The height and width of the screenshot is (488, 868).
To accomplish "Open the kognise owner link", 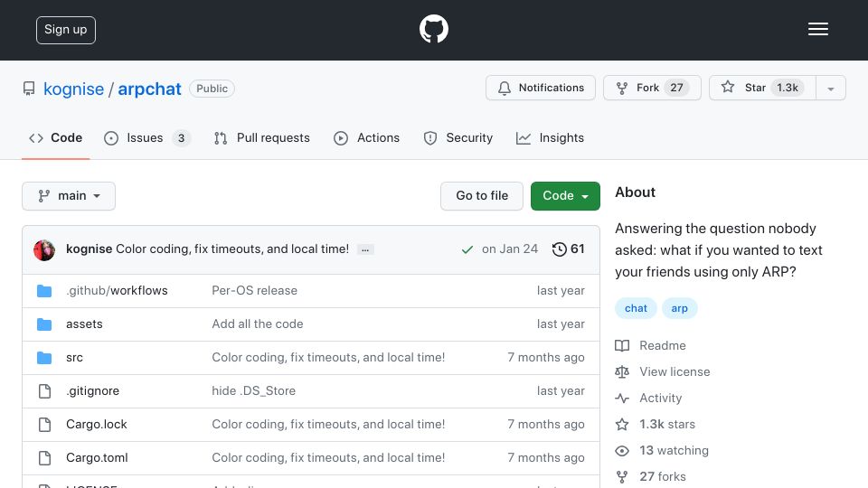I will [73, 89].
